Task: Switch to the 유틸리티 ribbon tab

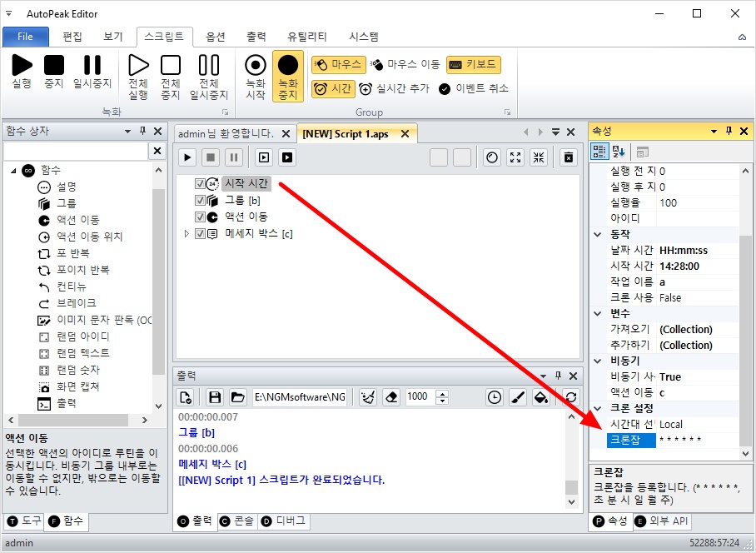Action: coord(307,37)
